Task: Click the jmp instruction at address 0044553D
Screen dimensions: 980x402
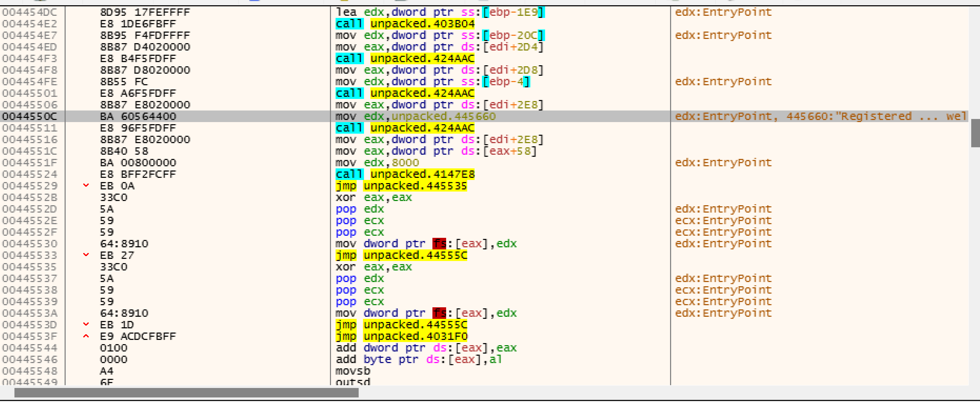Action: pos(401,325)
